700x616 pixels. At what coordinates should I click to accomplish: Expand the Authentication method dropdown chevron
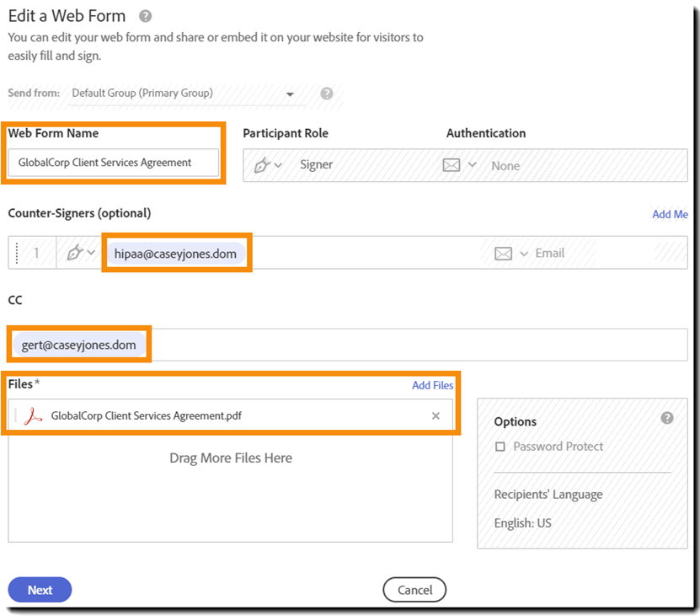470,165
